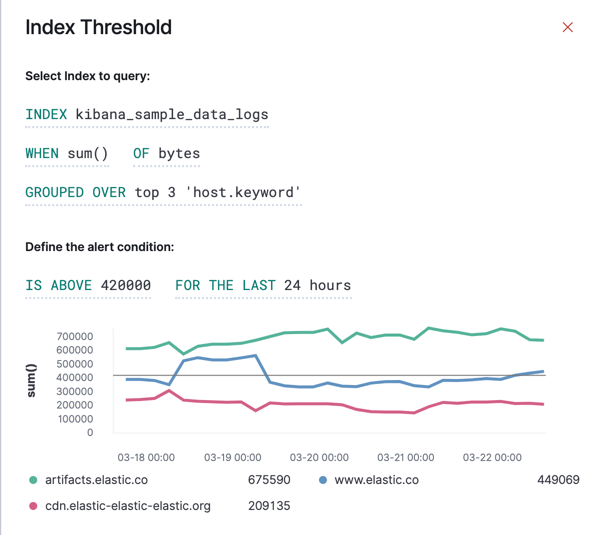Viewport: 608px width, 535px height.
Task: Adjust the FOR THE LAST 24 hours window
Action: [263, 286]
